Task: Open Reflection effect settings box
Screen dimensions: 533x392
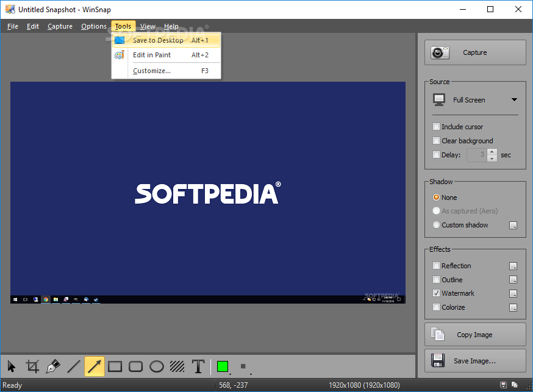Action: (513, 266)
